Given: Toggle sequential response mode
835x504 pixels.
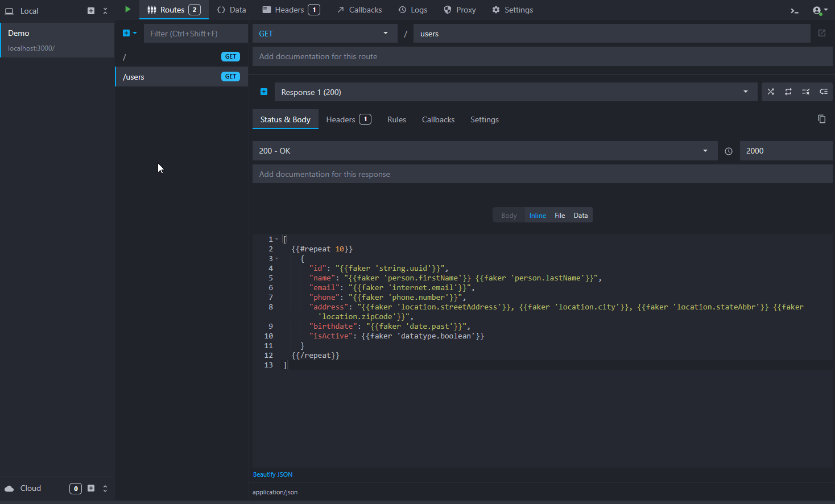Looking at the screenshot, I should (x=788, y=92).
